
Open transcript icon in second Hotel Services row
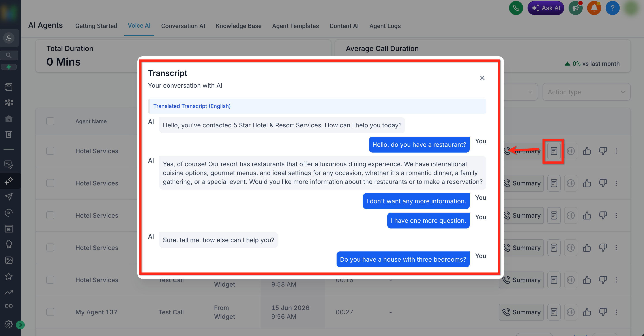point(554,183)
